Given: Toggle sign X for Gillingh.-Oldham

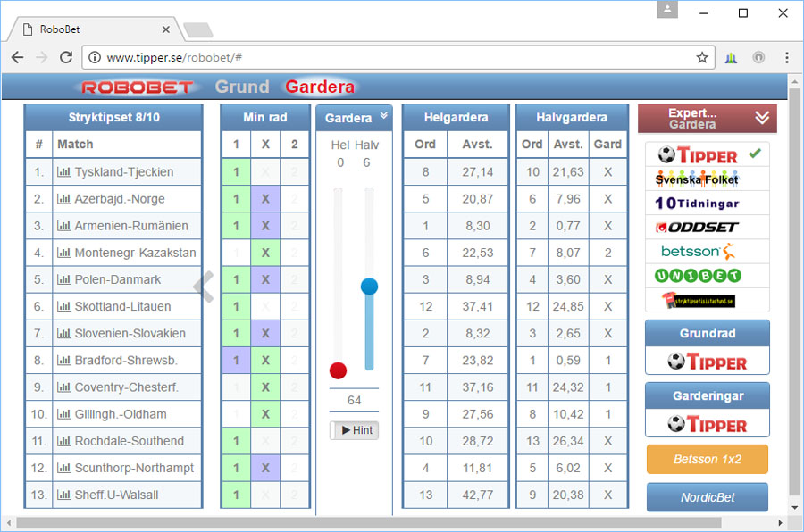Looking at the screenshot, I should pyautogui.click(x=265, y=414).
